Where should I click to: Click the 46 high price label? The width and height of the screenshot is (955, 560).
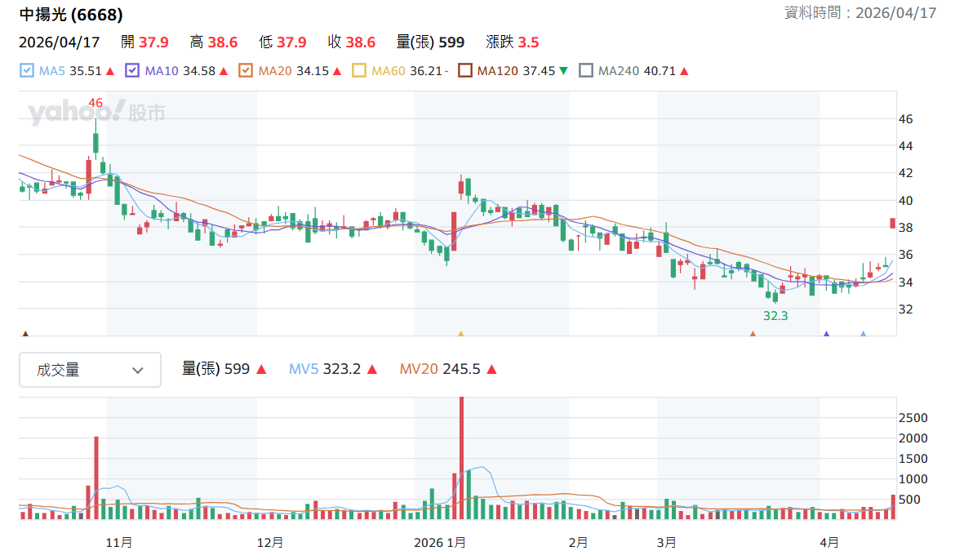[x=95, y=103]
